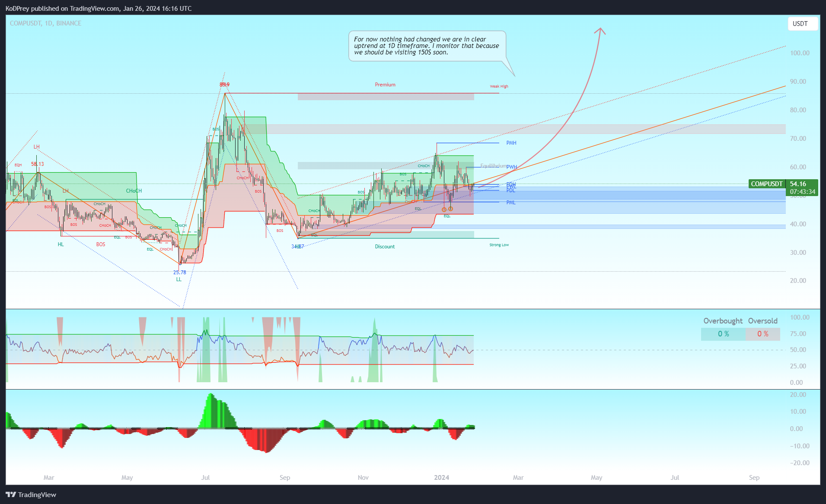The height and width of the screenshot is (504, 826).
Task: Click the COMPUSDT price label tag
Action: (766, 184)
